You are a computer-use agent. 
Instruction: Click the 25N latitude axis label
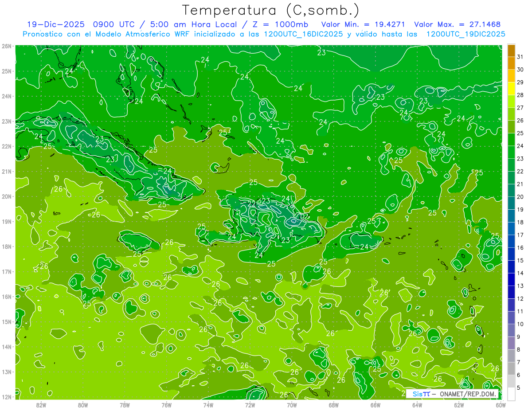7,71
